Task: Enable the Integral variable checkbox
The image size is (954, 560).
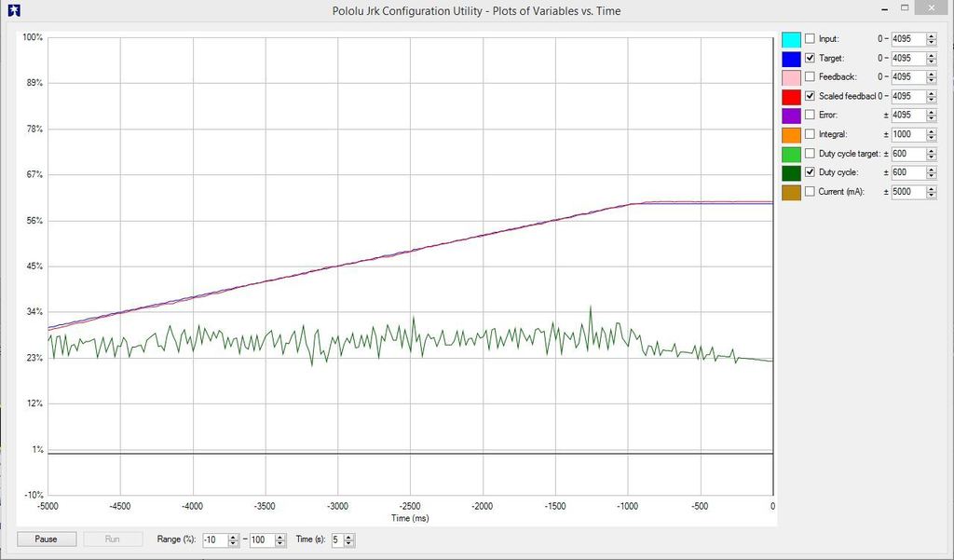Action: 810,134
